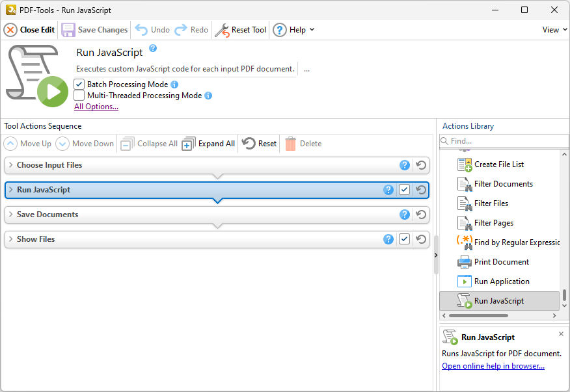Toggle the Show Files step enabled checkbox

404,239
